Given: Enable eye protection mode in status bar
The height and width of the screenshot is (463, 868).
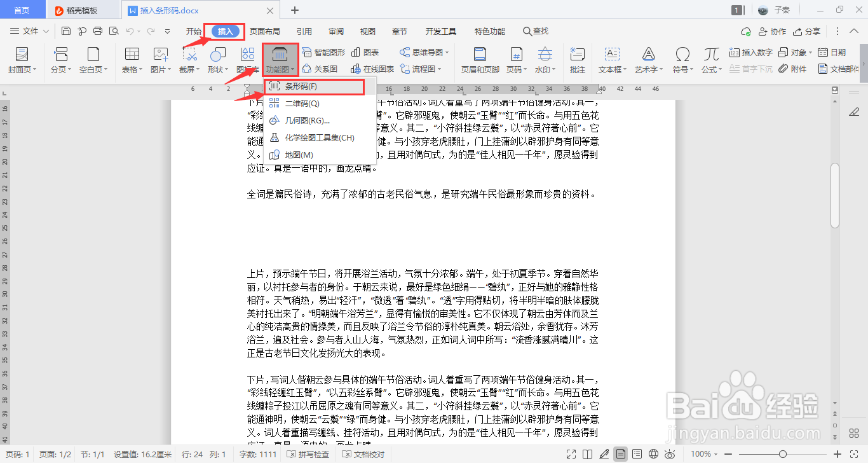Looking at the screenshot, I should pyautogui.click(x=670, y=454).
